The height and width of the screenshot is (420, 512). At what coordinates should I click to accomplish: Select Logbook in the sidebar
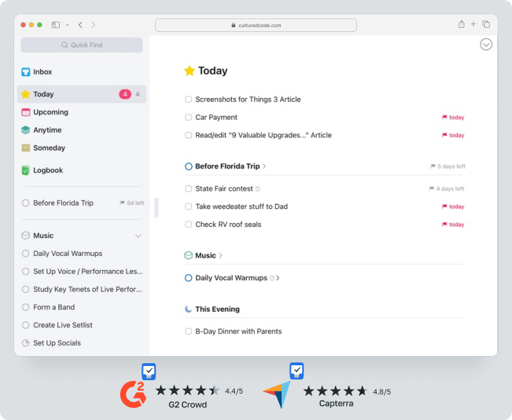(x=82, y=171)
